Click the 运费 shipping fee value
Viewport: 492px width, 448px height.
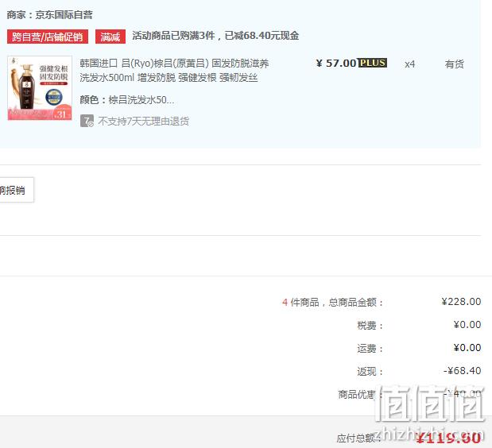click(467, 348)
